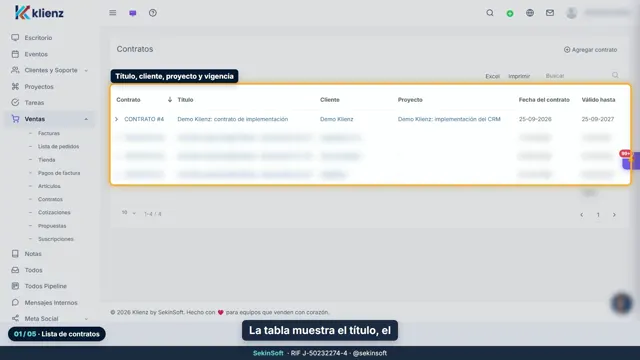Open Demo Klienz: contrato de implementación

coord(233,119)
